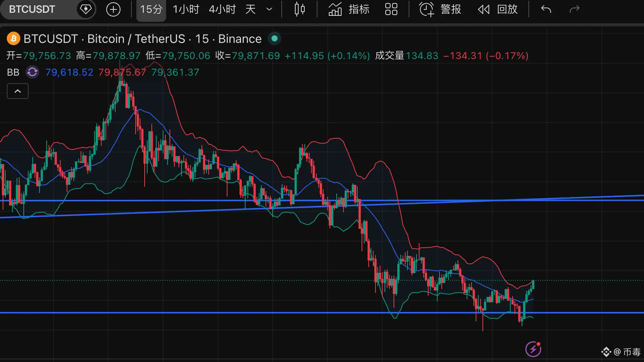Redo the chart action
644x362 pixels.
pos(574,9)
